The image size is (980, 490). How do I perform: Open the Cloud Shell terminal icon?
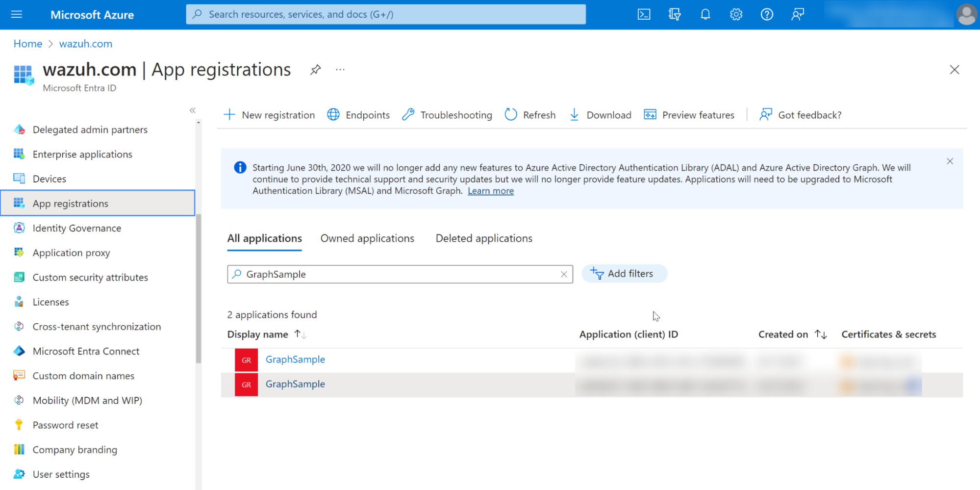644,15
